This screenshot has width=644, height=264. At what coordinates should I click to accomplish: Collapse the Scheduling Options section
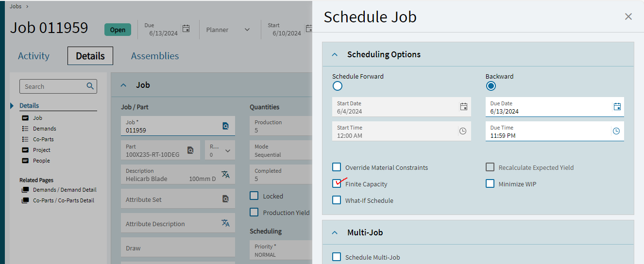334,54
